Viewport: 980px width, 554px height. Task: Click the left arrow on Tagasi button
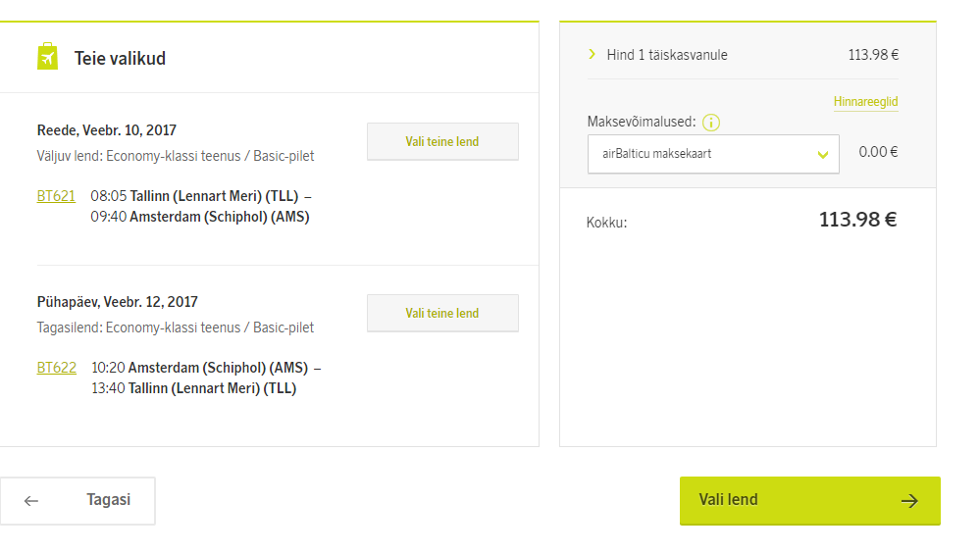[31, 501]
